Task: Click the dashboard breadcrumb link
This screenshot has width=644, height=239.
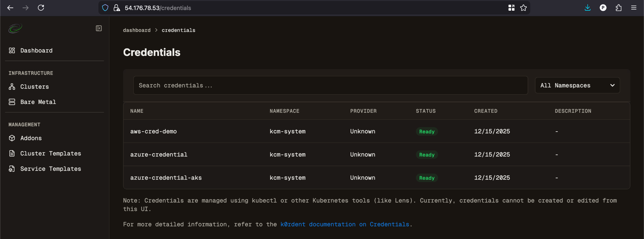Action: [x=136, y=30]
